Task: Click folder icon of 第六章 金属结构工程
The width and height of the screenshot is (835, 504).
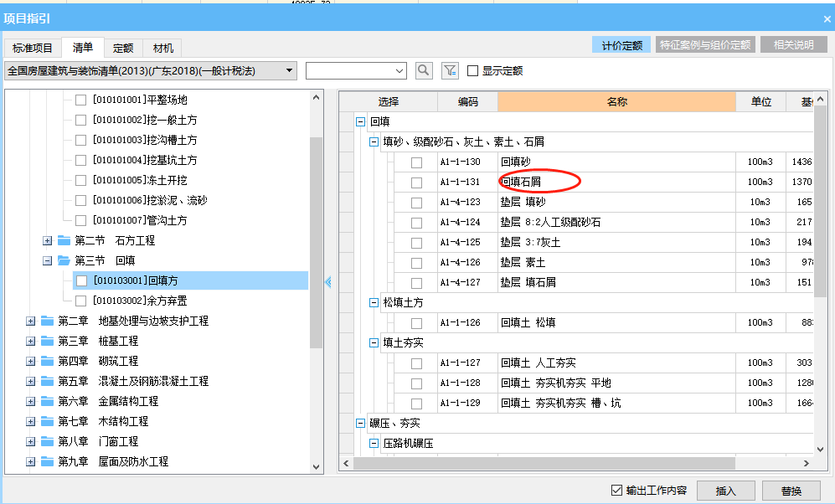Action: [48, 401]
